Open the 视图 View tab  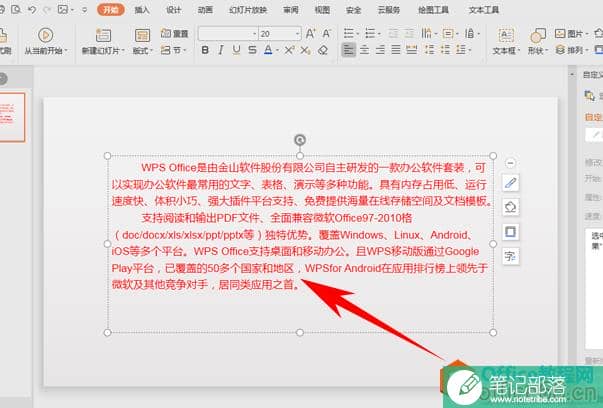click(x=322, y=10)
